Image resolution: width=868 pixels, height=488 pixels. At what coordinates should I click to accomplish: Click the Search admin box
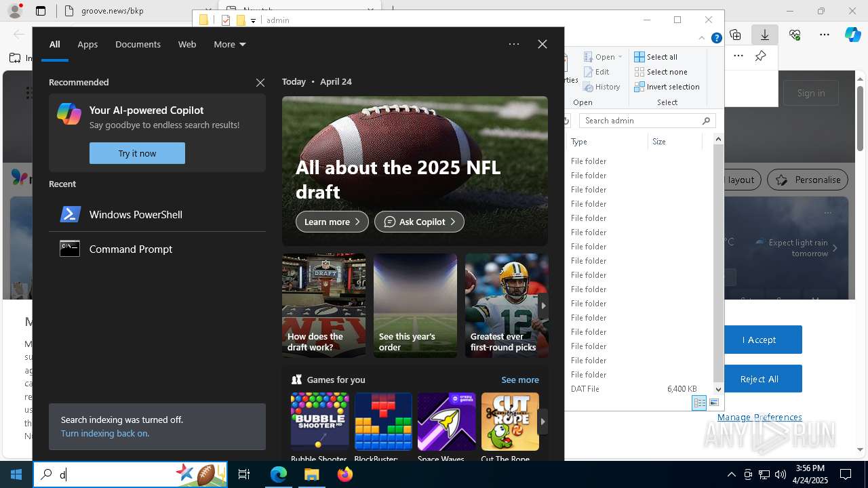648,121
